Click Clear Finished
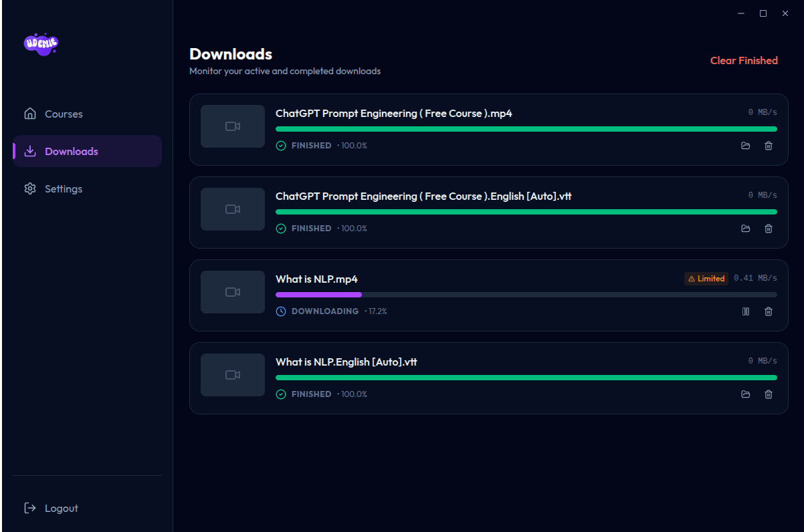 click(x=744, y=60)
